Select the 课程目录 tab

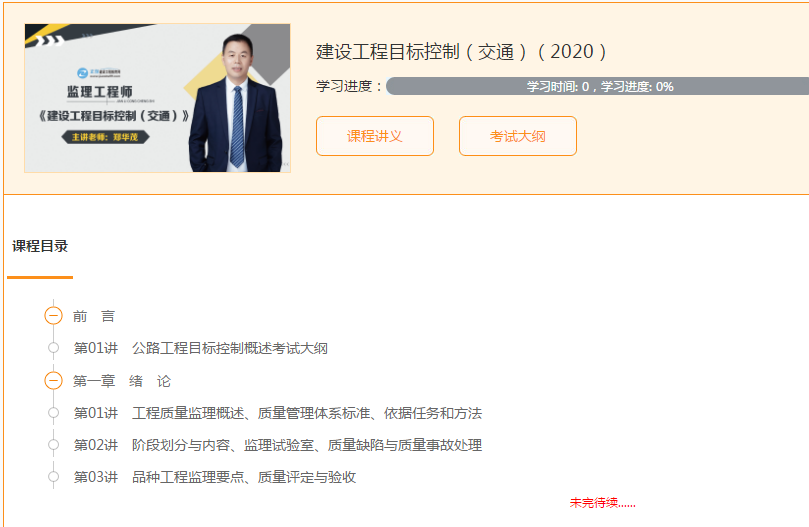[x=40, y=246]
